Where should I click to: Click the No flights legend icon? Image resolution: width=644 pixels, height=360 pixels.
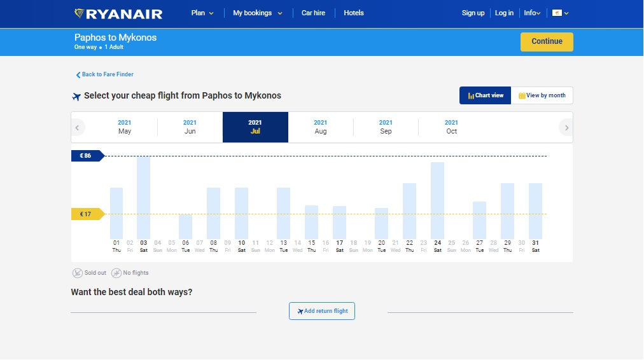pyautogui.click(x=116, y=273)
